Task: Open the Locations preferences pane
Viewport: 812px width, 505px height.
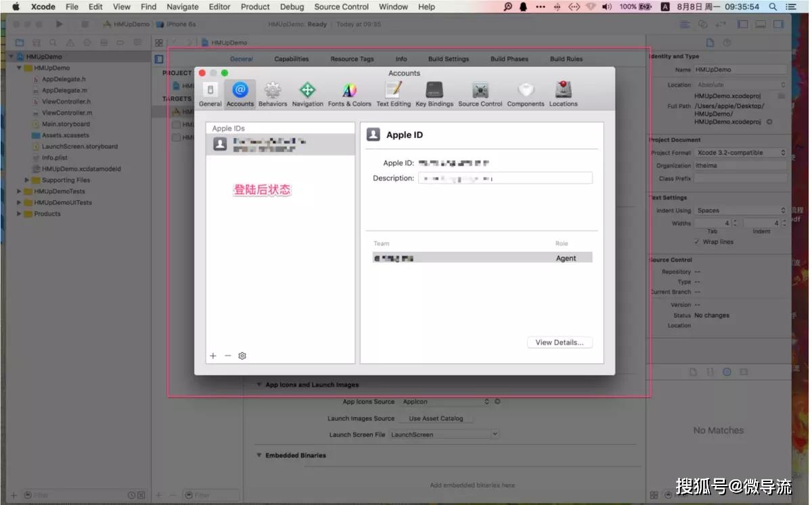Action: pyautogui.click(x=563, y=94)
